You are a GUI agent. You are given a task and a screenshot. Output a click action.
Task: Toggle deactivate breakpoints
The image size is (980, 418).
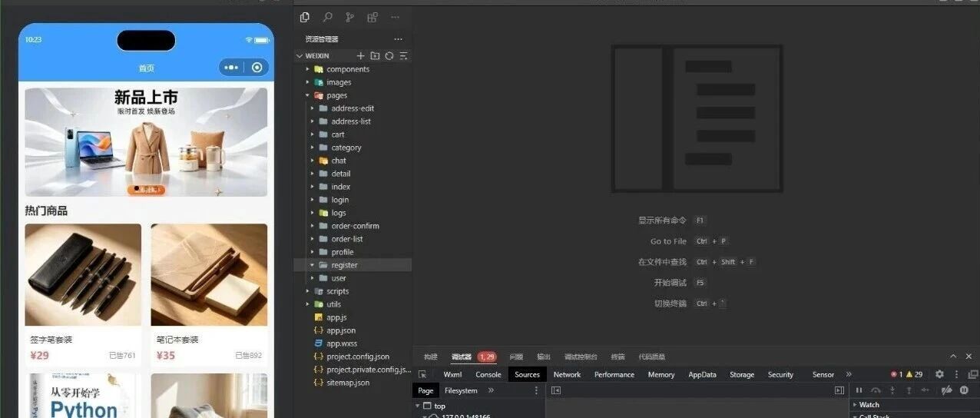pos(947,390)
